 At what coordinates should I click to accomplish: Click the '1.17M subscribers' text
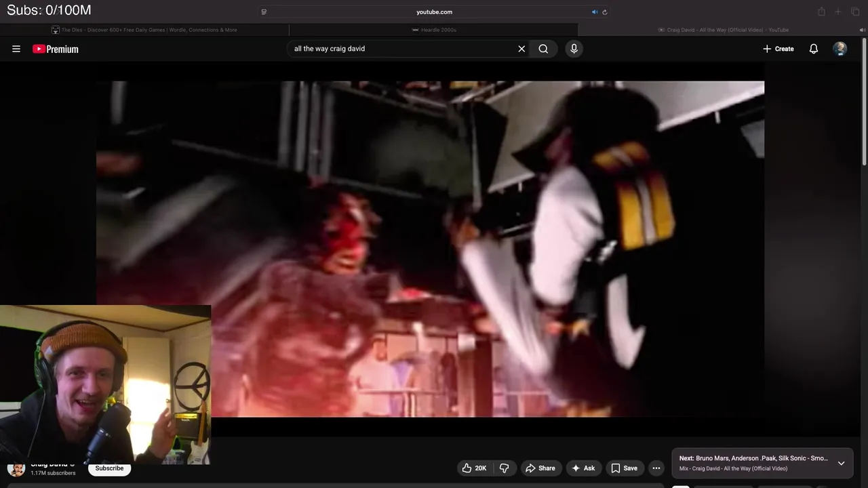(53, 473)
